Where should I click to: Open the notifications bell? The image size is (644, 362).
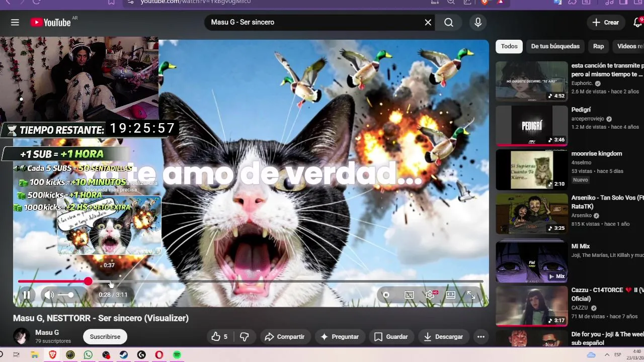pyautogui.click(x=637, y=22)
